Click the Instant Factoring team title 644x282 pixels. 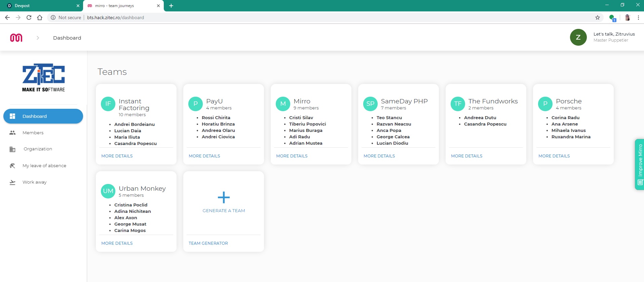tap(134, 104)
